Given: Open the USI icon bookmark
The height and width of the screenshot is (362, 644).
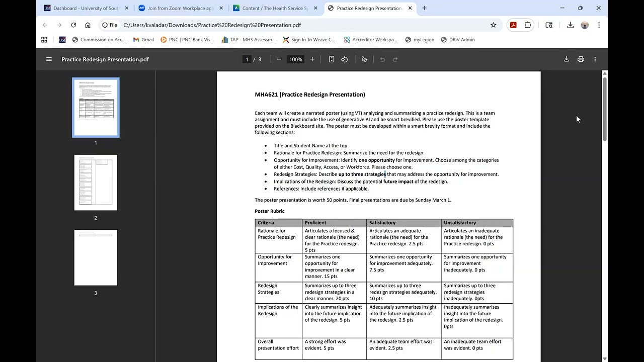Looking at the screenshot, I should 62,40.
